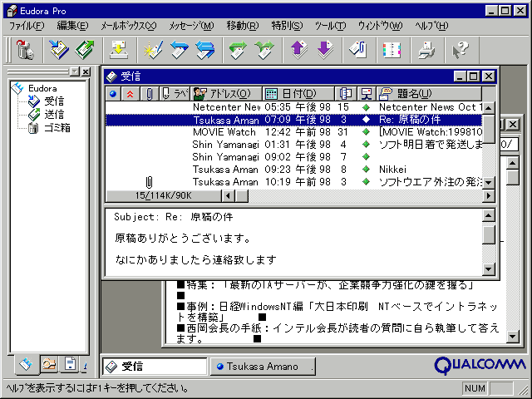This screenshot has width=532, height=399.
Task: Open the ウィンドウ menu
Action: tap(380, 26)
